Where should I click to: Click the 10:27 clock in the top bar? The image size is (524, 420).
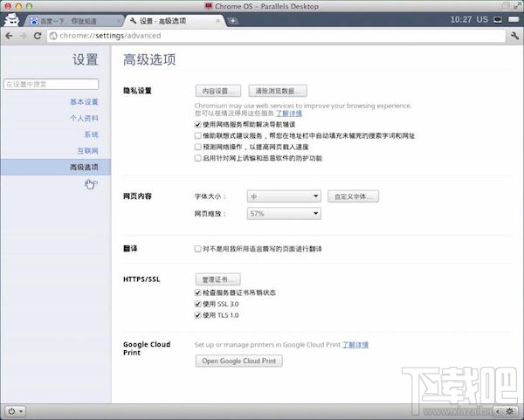[460, 20]
